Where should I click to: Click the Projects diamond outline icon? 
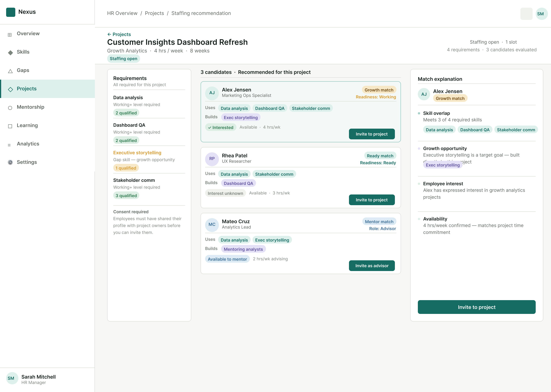pyautogui.click(x=10, y=89)
